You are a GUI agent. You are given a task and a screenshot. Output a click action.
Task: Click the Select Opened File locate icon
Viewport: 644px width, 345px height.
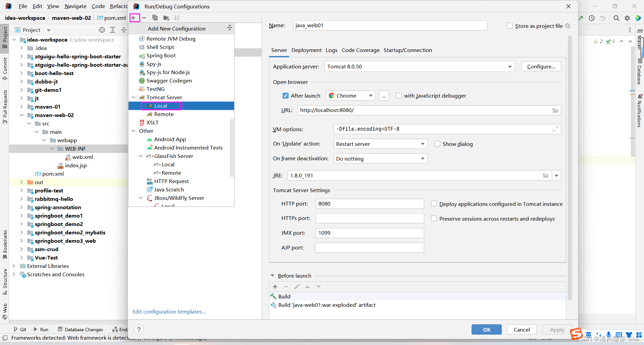(x=102, y=30)
